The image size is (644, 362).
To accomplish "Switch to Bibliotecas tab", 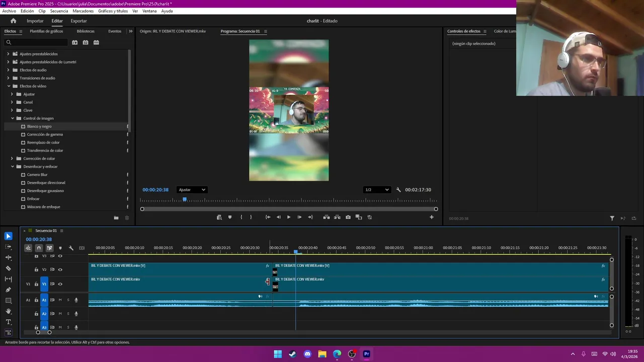I will 86,31.
